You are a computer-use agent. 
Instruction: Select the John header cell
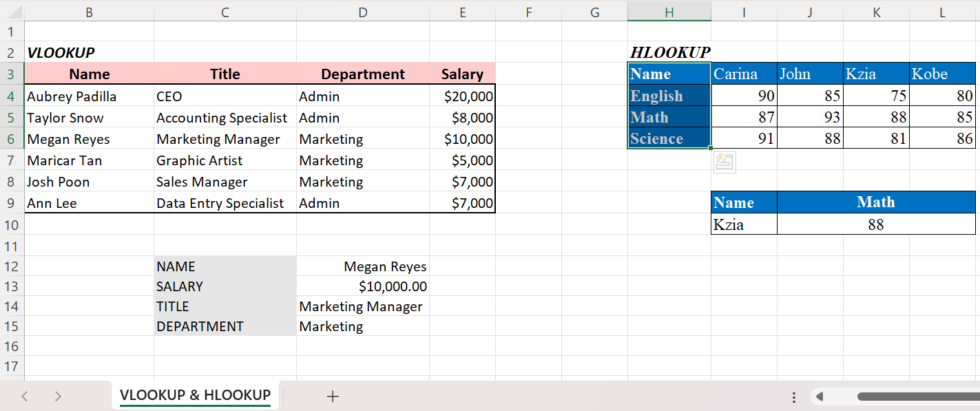tap(810, 74)
